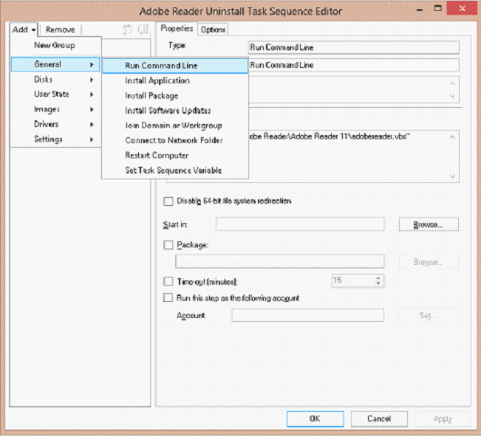Viewport: 481px width, 448px height.
Task: Select New Group menu entry
Action: pyautogui.click(x=54, y=45)
